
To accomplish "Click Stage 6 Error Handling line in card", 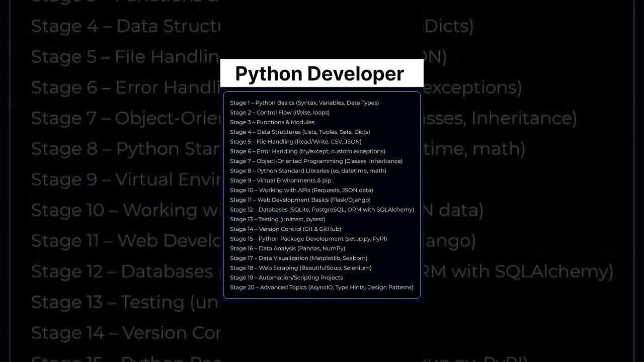I will (x=307, y=151).
